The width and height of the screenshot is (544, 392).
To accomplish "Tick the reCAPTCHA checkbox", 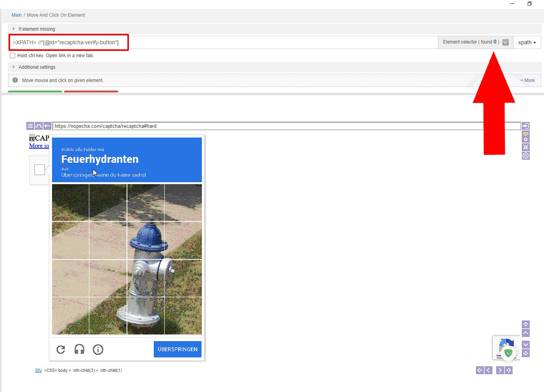I will (x=40, y=170).
